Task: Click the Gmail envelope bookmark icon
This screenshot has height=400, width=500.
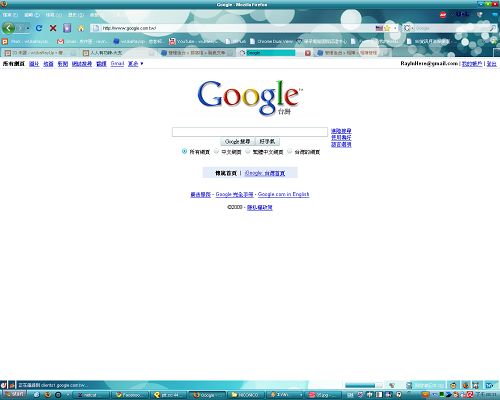Action: pyautogui.click(x=60, y=41)
